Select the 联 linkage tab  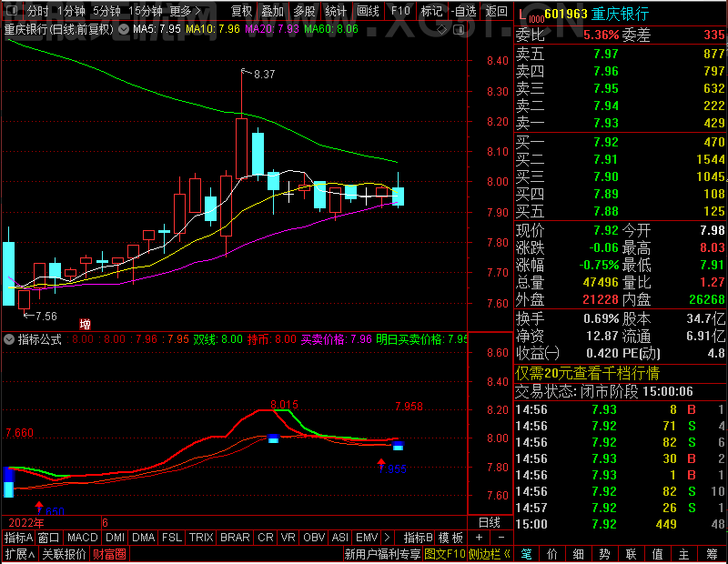631,554
